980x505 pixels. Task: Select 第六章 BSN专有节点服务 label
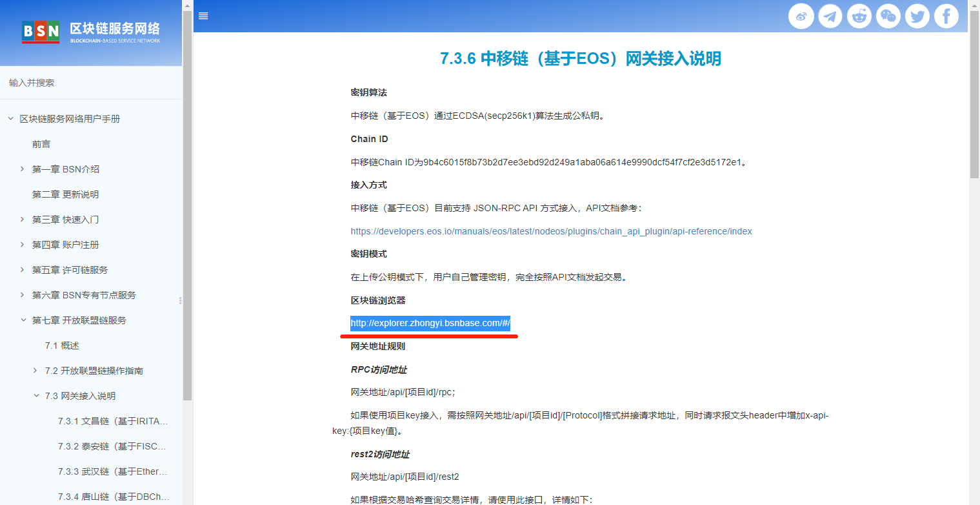click(84, 295)
